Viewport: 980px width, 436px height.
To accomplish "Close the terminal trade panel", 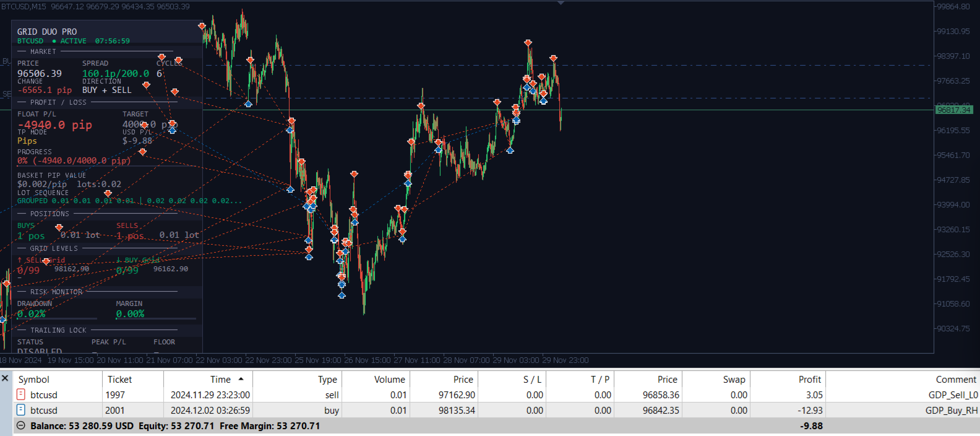I will click(x=5, y=378).
